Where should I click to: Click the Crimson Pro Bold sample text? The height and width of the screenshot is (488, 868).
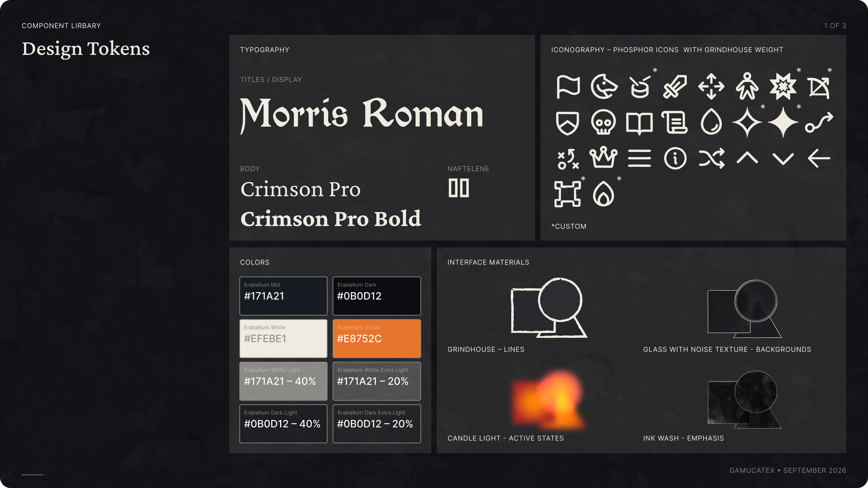pyautogui.click(x=331, y=219)
